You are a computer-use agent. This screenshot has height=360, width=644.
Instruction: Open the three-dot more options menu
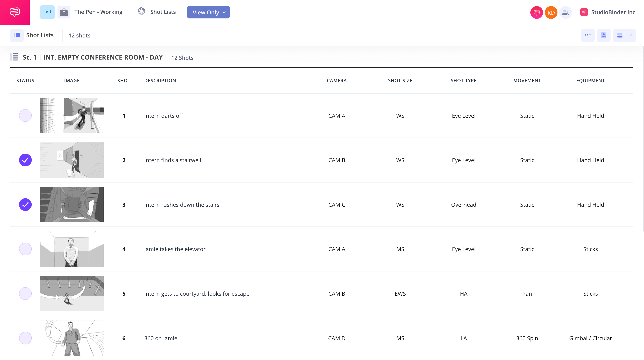[587, 35]
